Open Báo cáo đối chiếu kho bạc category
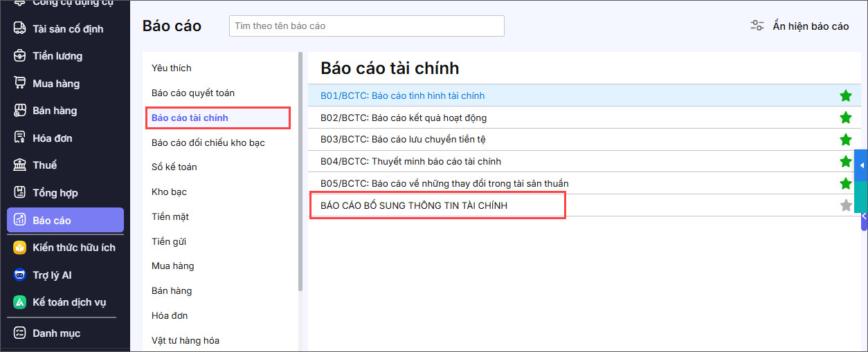This screenshot has height=352, width=868. coord(208,142)
